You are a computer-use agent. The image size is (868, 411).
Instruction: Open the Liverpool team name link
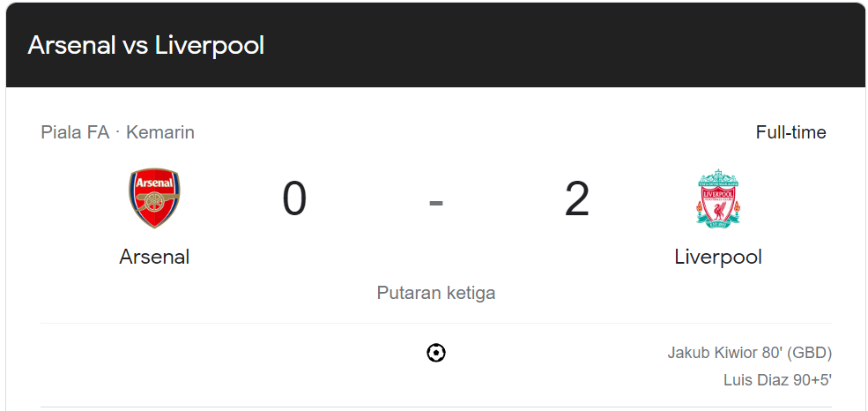pyautogui.click(x=718, y=257)
